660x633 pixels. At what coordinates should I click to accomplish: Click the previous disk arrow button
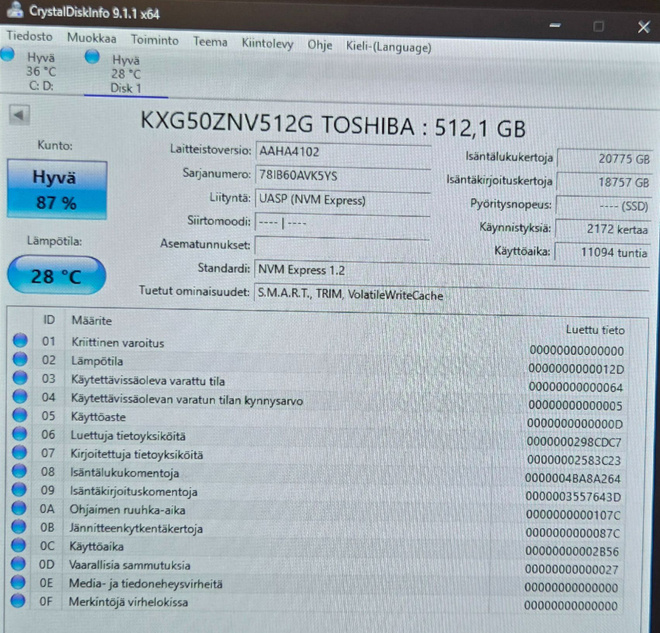[19, 115]
